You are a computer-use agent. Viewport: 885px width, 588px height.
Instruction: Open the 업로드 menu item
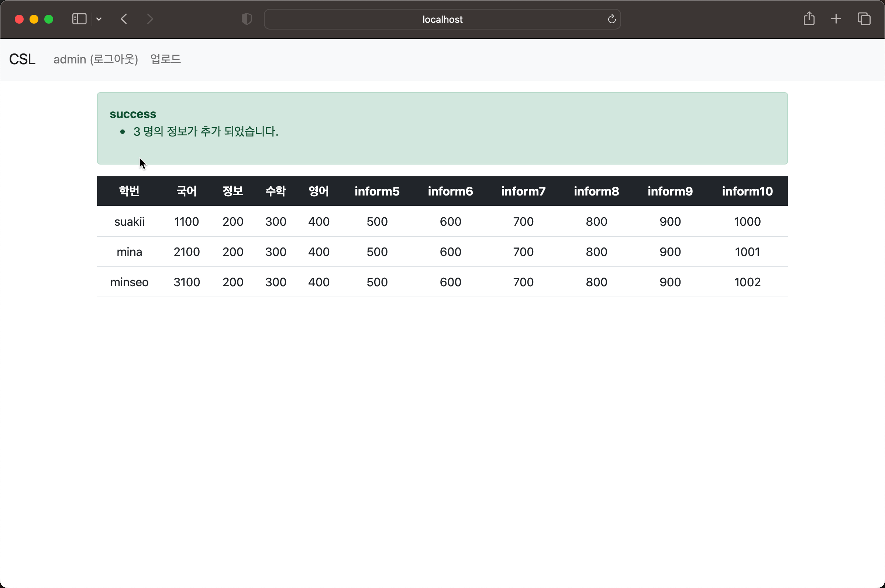tap(165, 59)
